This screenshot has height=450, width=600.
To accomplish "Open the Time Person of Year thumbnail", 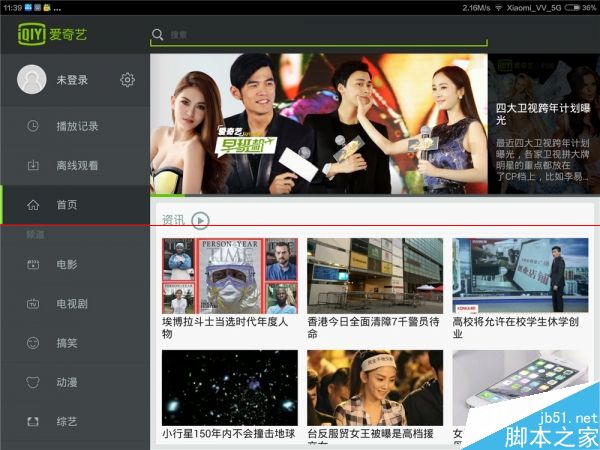I will (230, 276).
